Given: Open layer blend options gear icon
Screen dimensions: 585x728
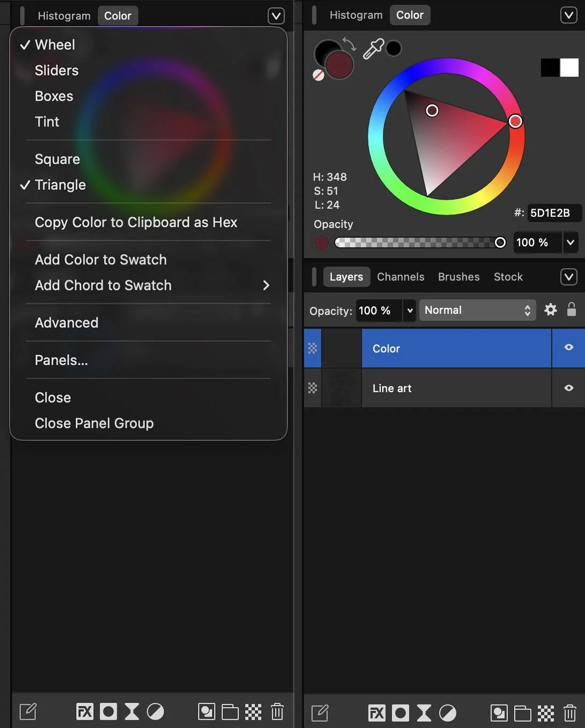Looking at the screenshot, I should click(x=551, y=310).
